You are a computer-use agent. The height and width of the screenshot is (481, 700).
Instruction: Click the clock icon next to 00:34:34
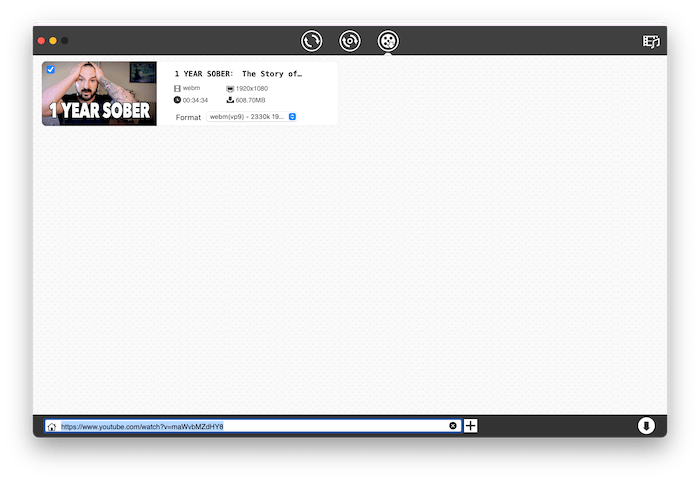point(178,100)
